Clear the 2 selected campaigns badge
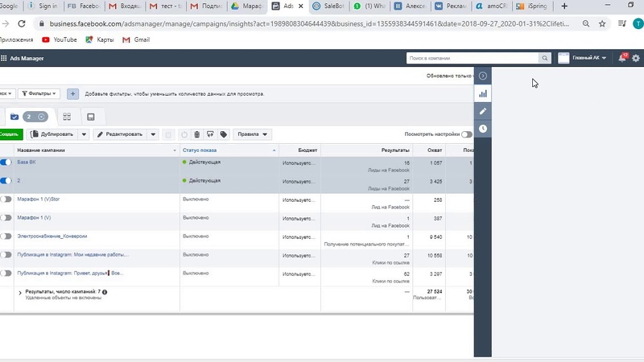644x362 pixels. 41,117
